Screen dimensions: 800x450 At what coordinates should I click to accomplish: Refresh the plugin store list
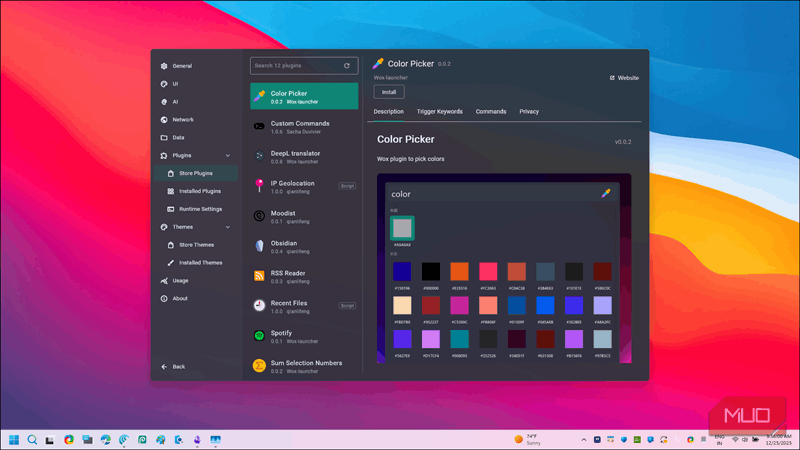tap(347, 66)
